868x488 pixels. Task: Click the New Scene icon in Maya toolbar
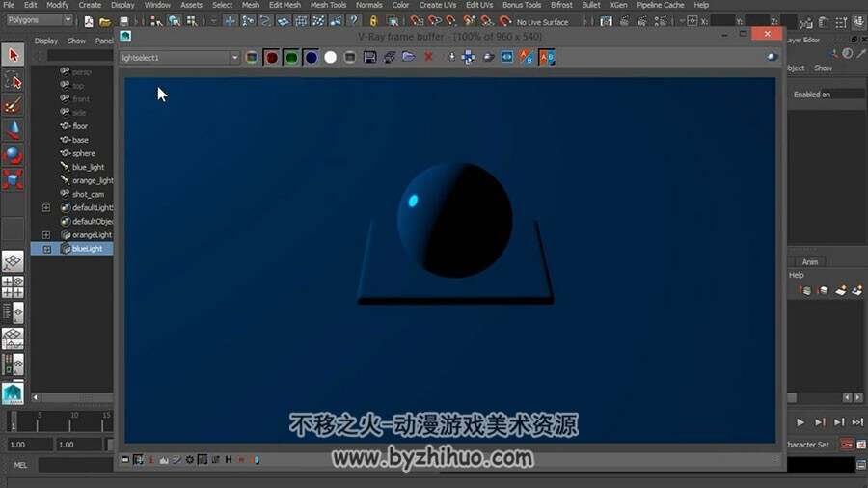[89, 21]
